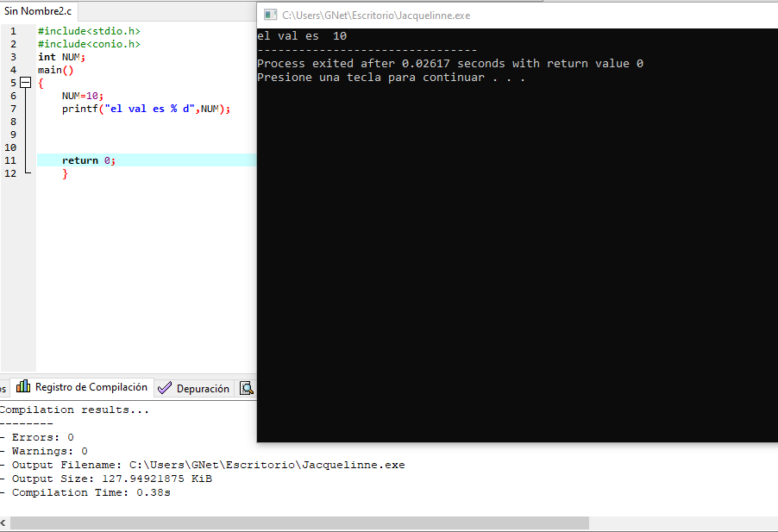This screenshot has height=532, width=778.
Task: Click the Registro de Compilación bar chart icon
Action: [x=23, y=386]
